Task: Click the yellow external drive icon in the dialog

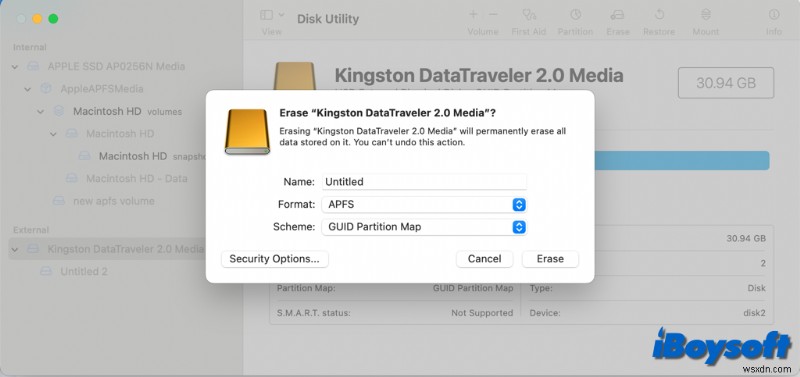Action: click(x=247, y=131)
